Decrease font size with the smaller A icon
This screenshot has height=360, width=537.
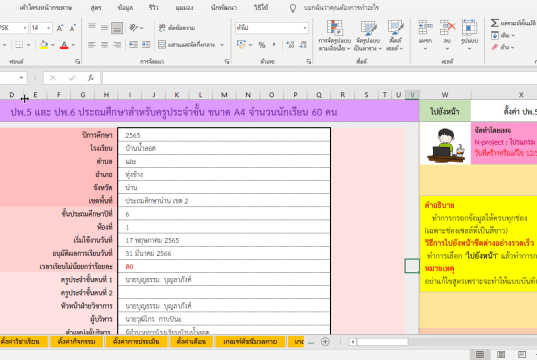pyautogui.click(x=72, y=28)
